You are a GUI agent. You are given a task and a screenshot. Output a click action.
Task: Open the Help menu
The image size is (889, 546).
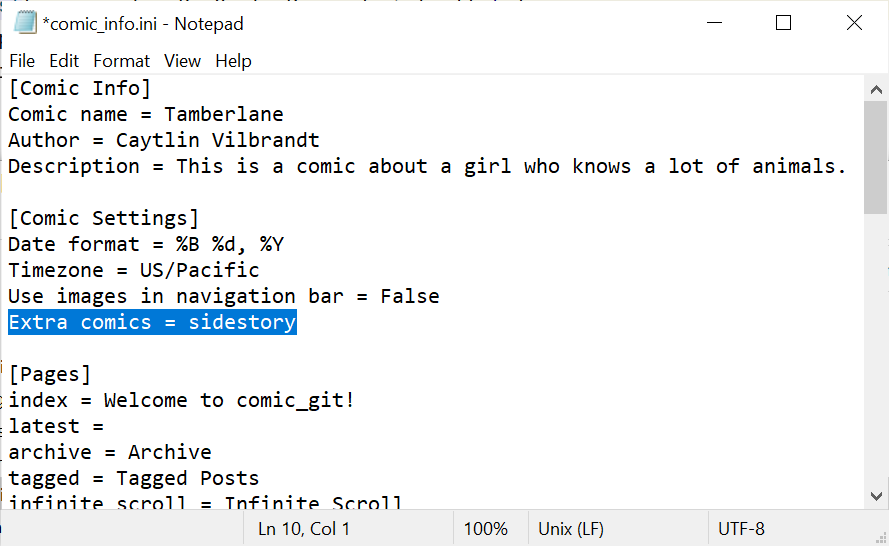(233, 61)
